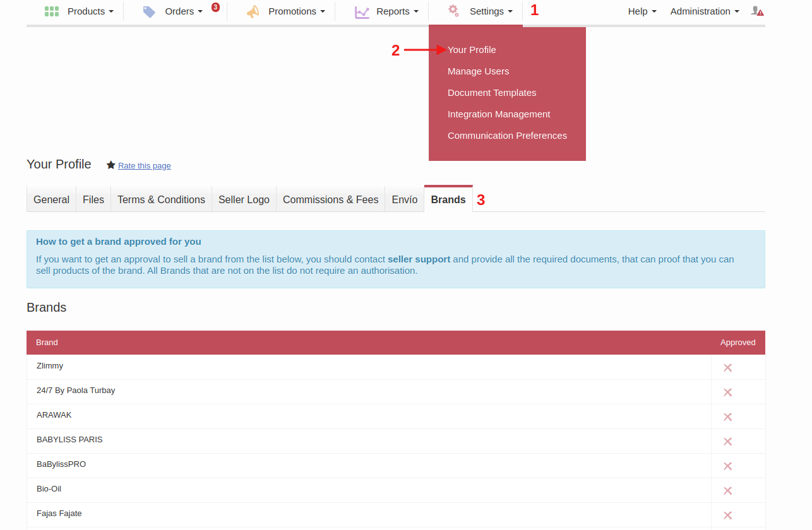Click the Orders notification badge showing 3
The image size is (812, 530).
pyautogui.click(x=215, y=7)
